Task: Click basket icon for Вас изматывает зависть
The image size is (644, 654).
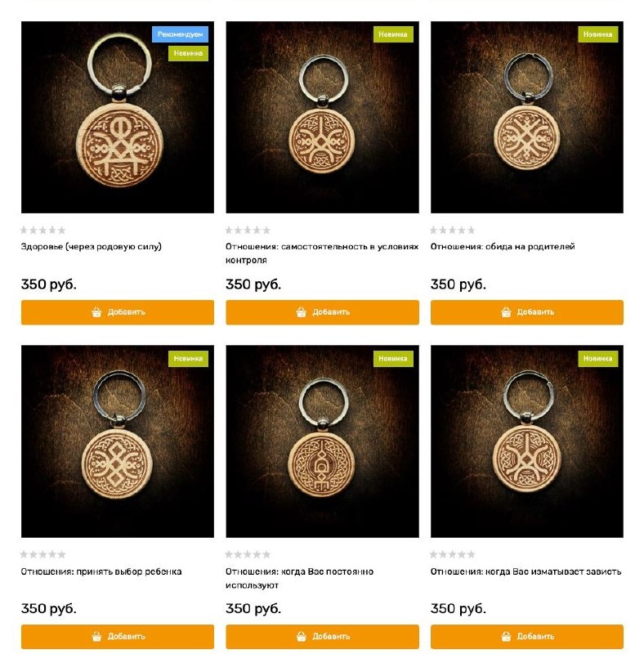Action: 506,636
